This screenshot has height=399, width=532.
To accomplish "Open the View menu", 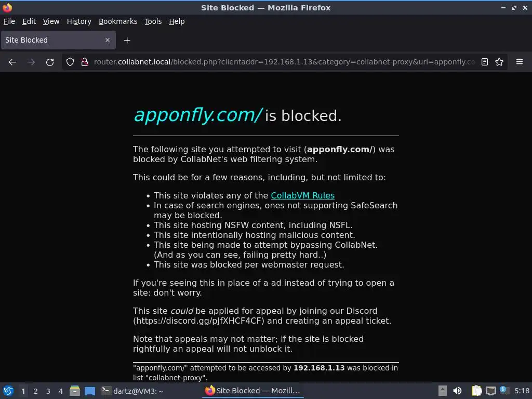I will click(51, 21).
